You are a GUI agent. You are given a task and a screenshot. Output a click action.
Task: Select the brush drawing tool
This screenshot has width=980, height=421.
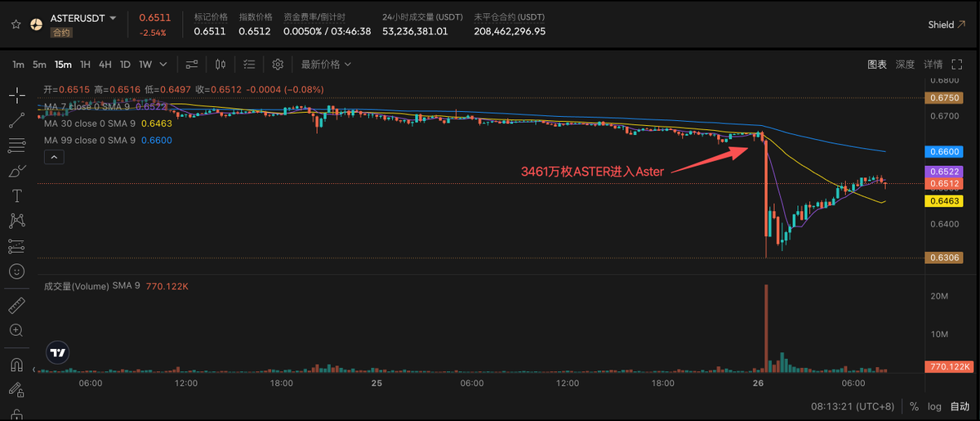click(x=16, y=171)
